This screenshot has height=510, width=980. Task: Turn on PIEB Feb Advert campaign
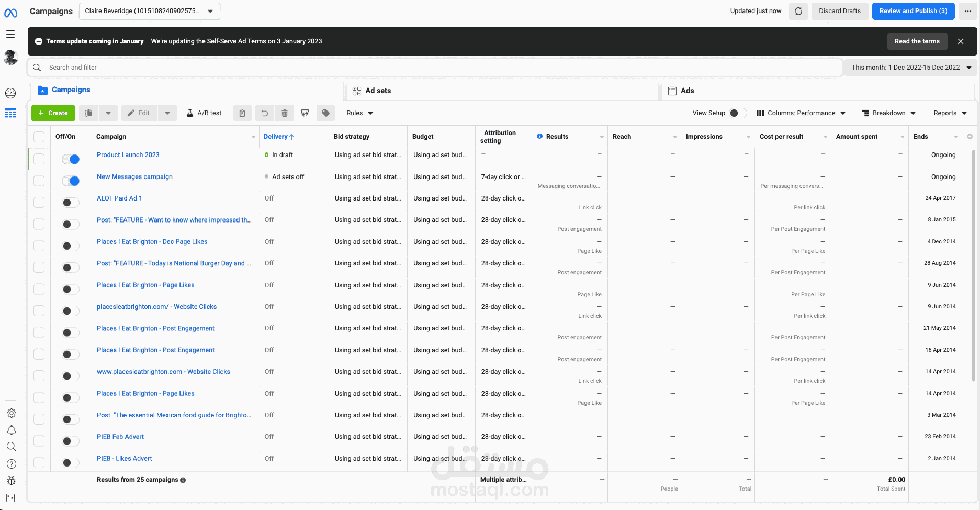coord(71,441)
